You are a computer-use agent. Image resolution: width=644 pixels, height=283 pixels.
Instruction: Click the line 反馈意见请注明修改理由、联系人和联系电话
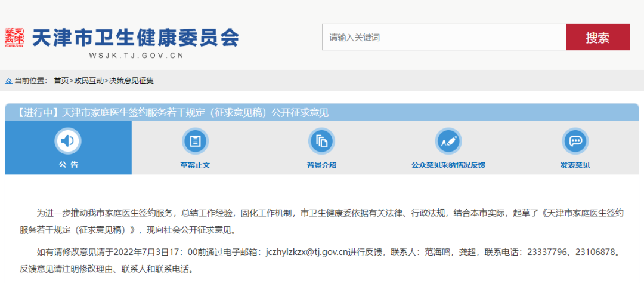[106, 270]
